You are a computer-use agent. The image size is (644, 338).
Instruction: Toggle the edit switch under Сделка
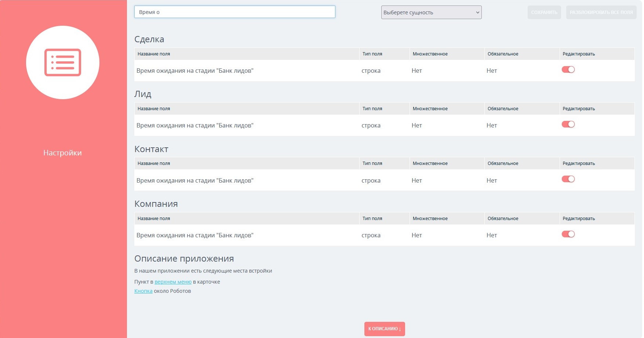pyautogui.click(x=568, y=70)
